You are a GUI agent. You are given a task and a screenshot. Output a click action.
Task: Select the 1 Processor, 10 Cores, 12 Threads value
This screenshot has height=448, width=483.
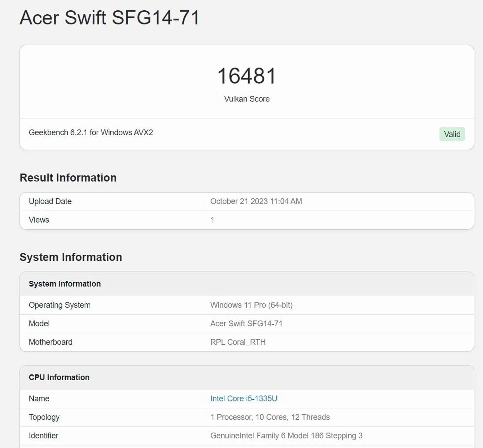[x=270, y=417]
